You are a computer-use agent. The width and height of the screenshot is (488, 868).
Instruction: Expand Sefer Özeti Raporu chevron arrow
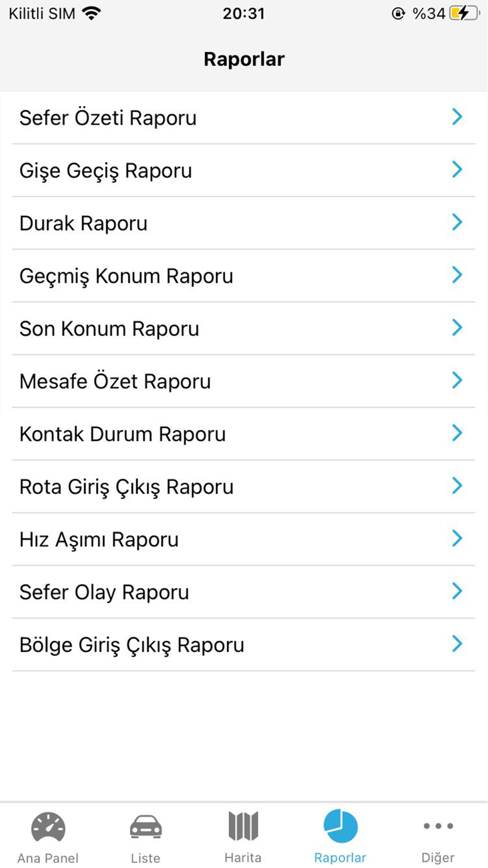[x=457, y=117]
